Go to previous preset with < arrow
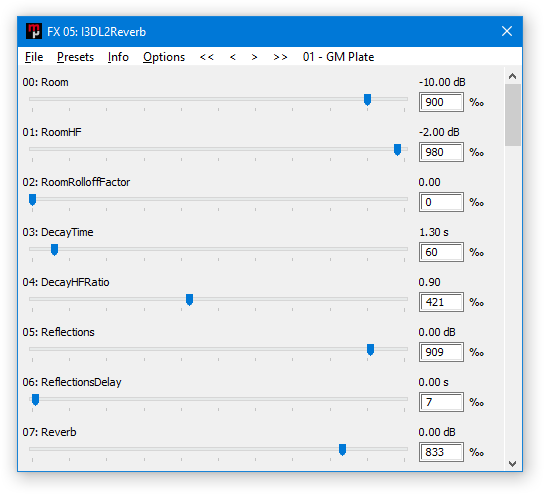Screen dimensions: 544x494 pos(233,57)
